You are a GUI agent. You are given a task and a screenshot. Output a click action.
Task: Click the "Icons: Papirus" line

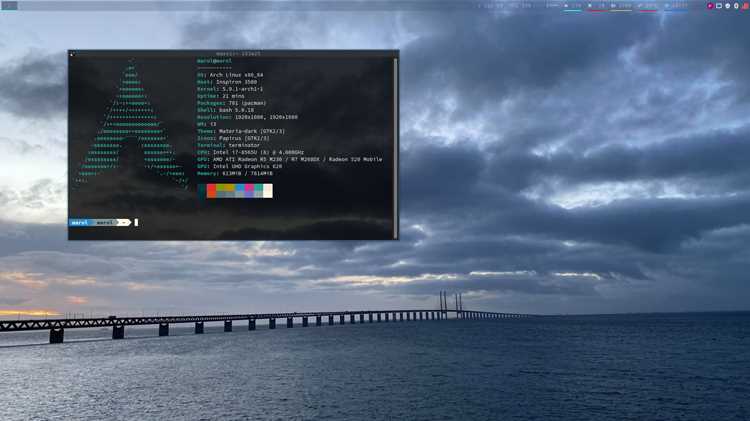[x=233, y=138]
